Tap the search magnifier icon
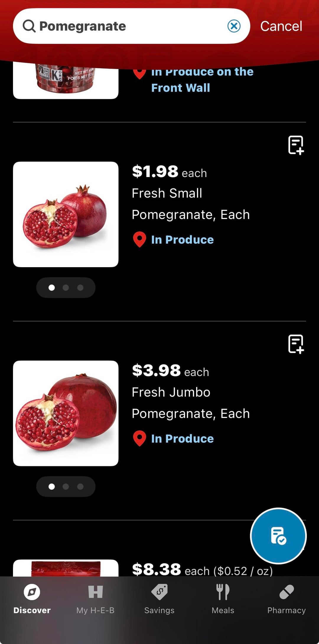The width and height of the screenshot is (319, 644). click(x=29, y=26)
